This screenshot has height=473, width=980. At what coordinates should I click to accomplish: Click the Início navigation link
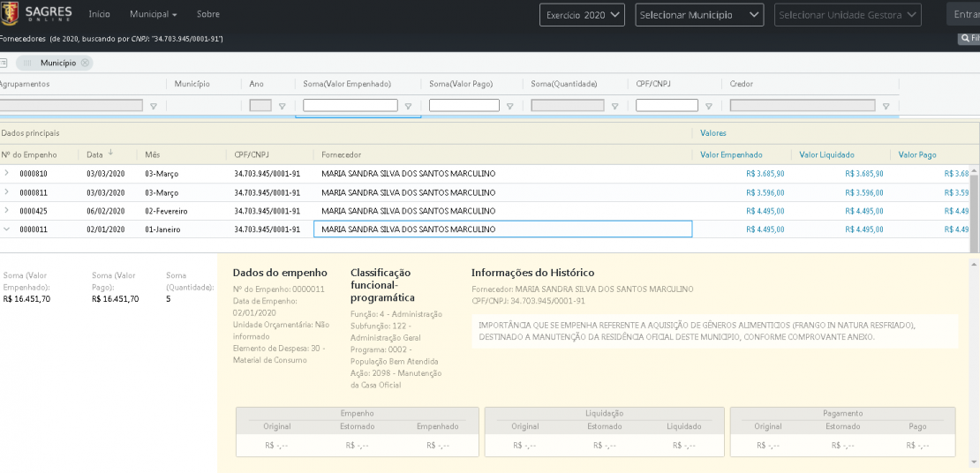[x=99, y=14]
